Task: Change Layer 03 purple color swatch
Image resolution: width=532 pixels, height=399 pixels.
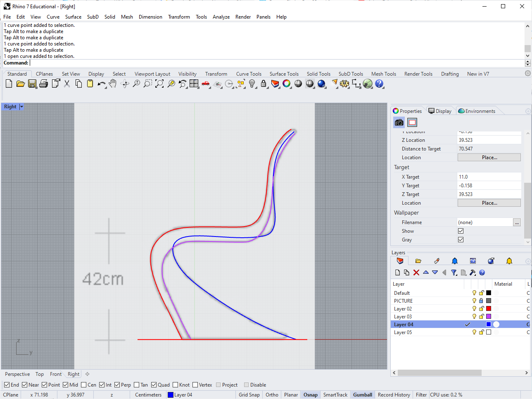Action: [489, 317]
